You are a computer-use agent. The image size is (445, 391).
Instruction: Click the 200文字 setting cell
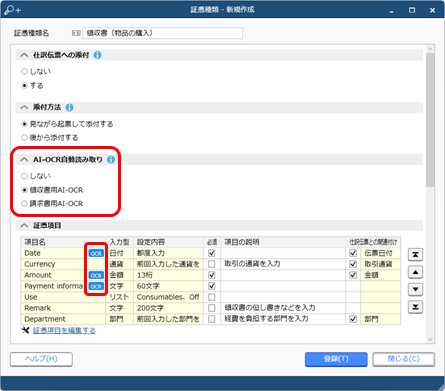point(169,308)
